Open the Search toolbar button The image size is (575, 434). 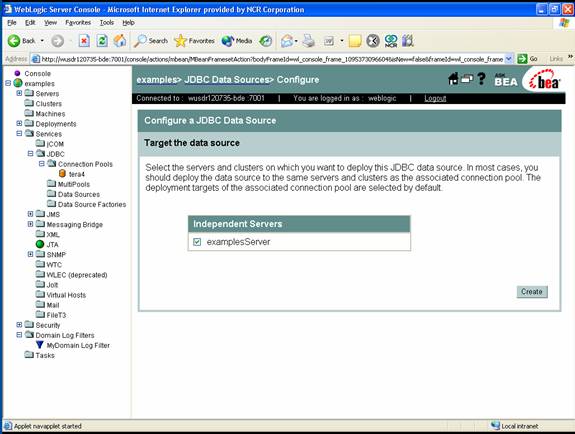(151, 41)
